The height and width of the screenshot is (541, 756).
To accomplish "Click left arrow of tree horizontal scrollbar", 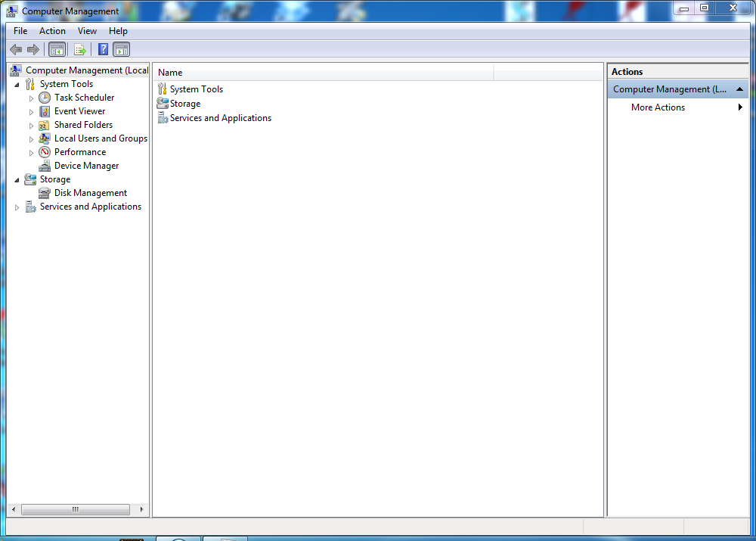I will (14, 509).
